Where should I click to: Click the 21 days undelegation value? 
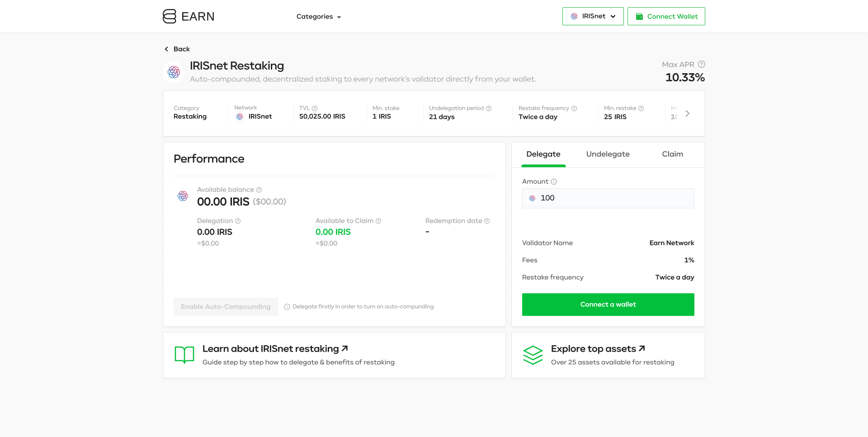coord(442,117)
